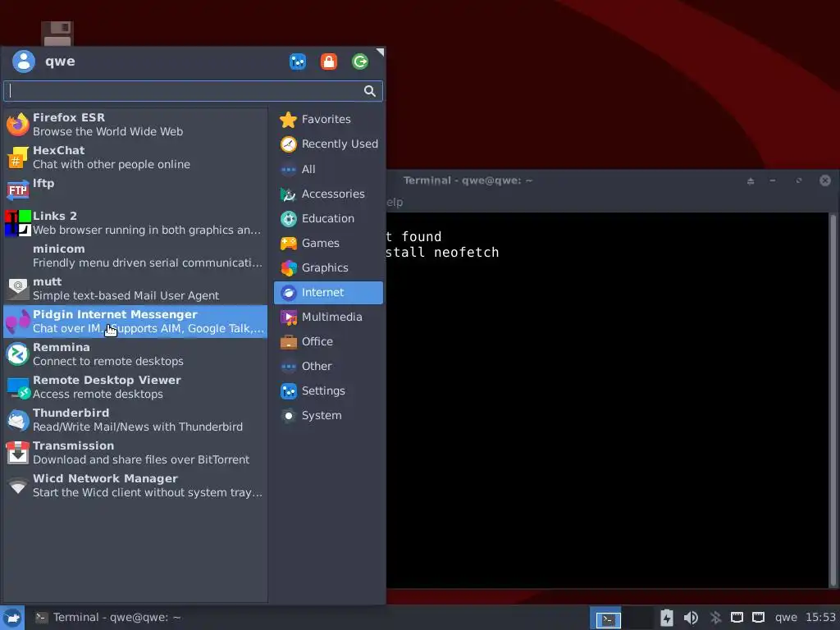Click the first network tray icon
Viewport: 840px width, 630px height.
tap(737, 618)
